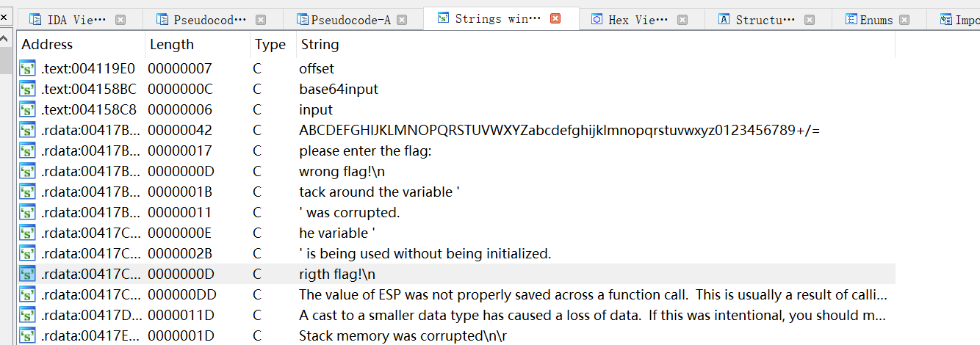The image size is (980, 345).
Task: Select the 'please enter the flag:' string
Action: click(x=364, y=151)
